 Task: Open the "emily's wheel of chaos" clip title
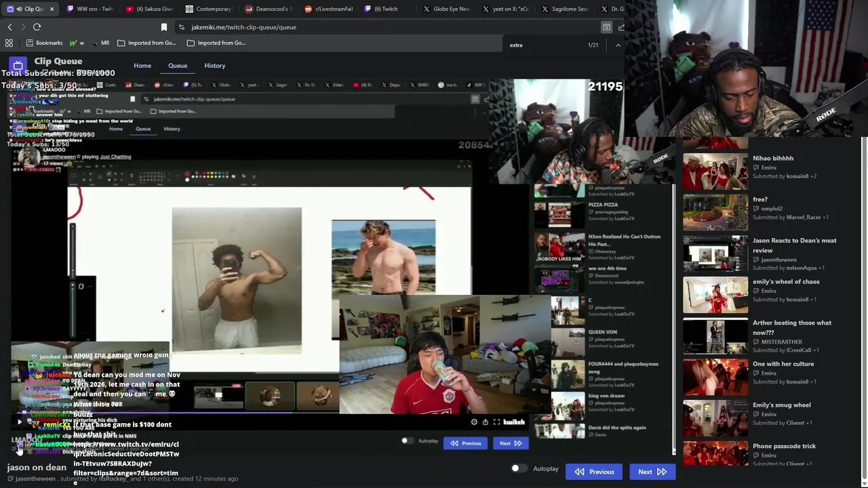pos(786,281)
